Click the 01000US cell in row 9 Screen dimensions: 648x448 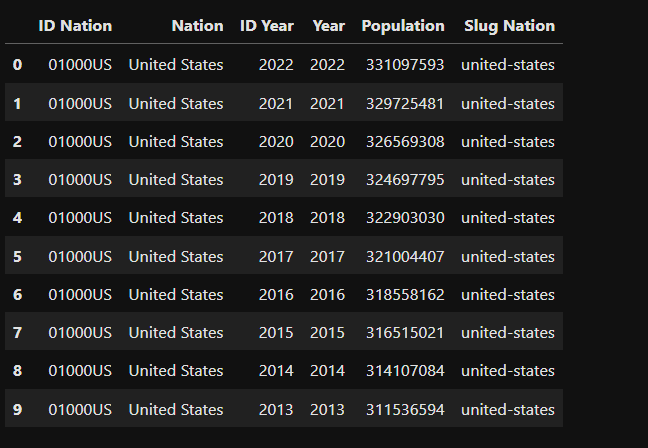pos(80,410)
